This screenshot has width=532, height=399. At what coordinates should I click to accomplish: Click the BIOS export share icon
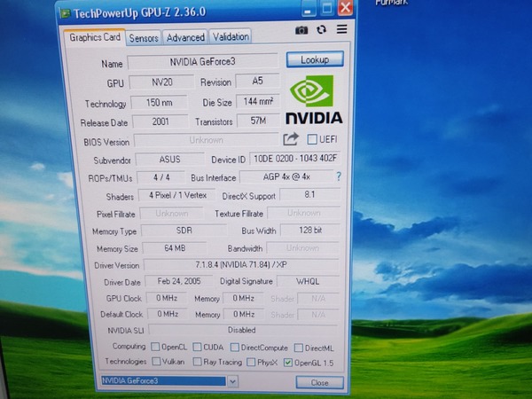[x=291, y=139]
